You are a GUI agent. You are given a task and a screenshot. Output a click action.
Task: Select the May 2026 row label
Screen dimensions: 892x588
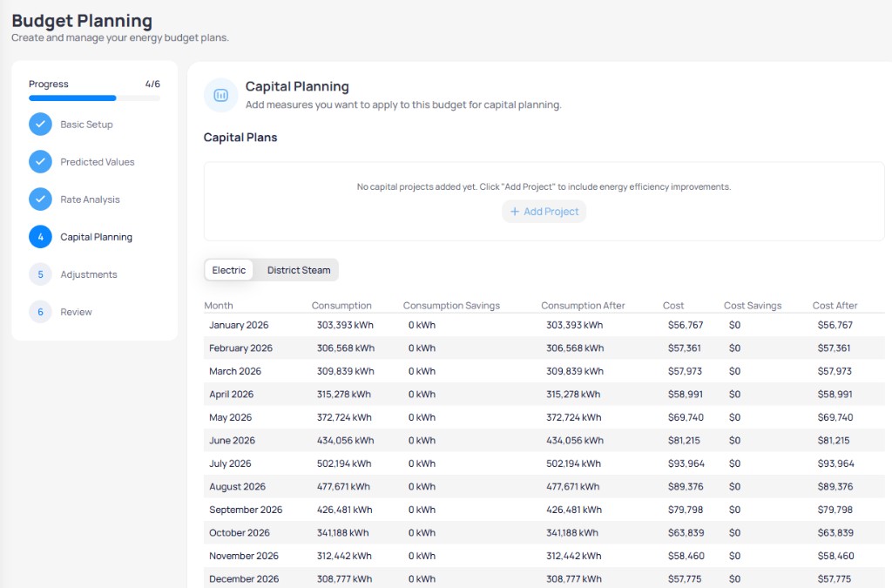tap(230, 417)
